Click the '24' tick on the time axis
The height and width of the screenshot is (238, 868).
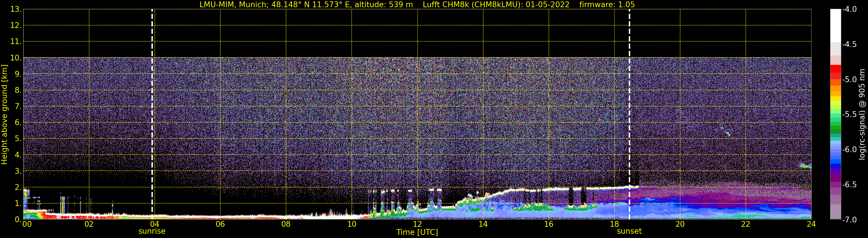point(811,224)
